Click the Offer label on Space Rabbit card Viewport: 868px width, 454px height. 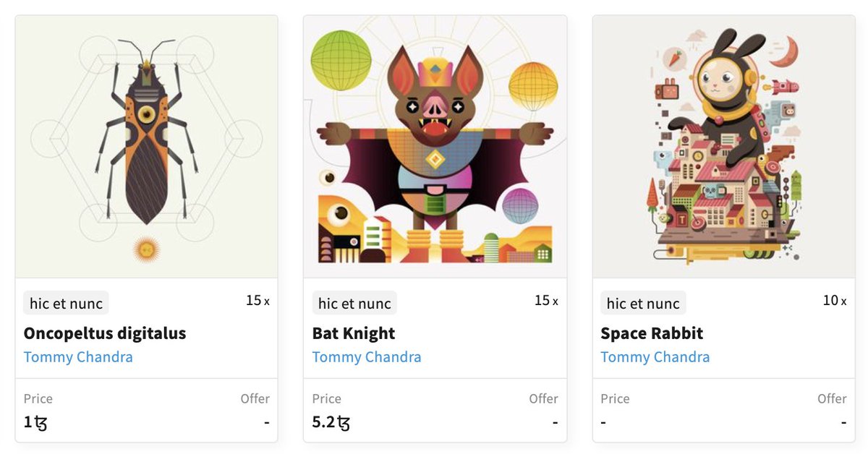tap(832, 398)
